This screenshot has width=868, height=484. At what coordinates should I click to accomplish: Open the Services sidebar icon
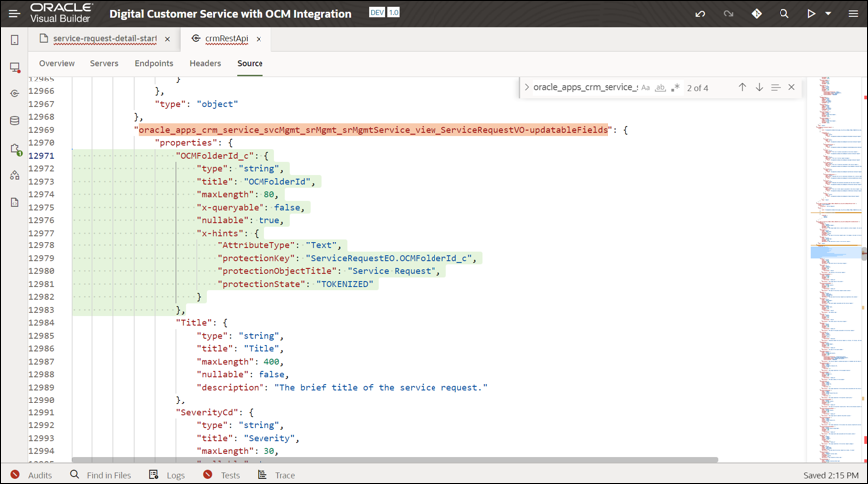tap(14, 93)
